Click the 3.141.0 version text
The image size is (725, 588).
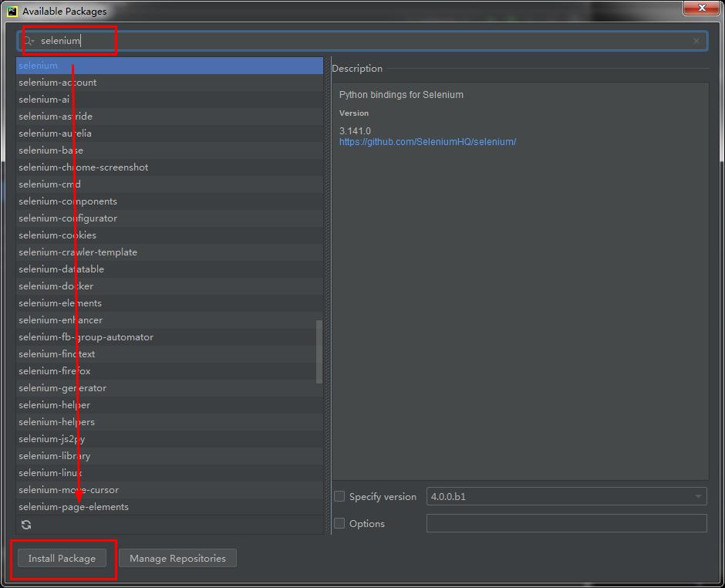click(355, 131)
